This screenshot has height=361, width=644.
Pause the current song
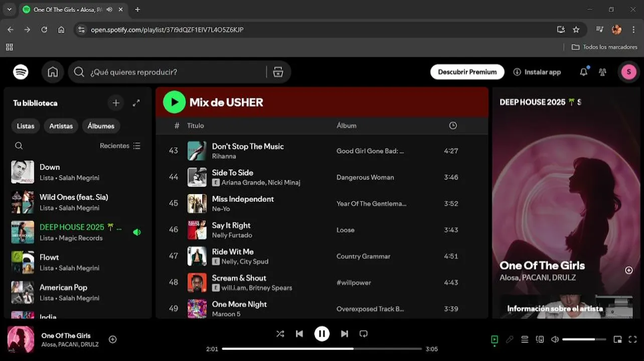click(321, 333)
